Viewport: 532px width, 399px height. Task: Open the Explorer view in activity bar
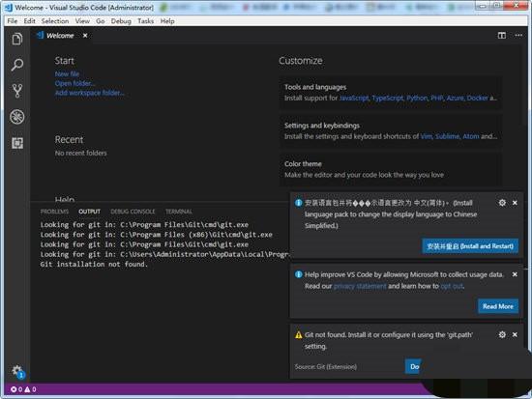pos(17,39)
